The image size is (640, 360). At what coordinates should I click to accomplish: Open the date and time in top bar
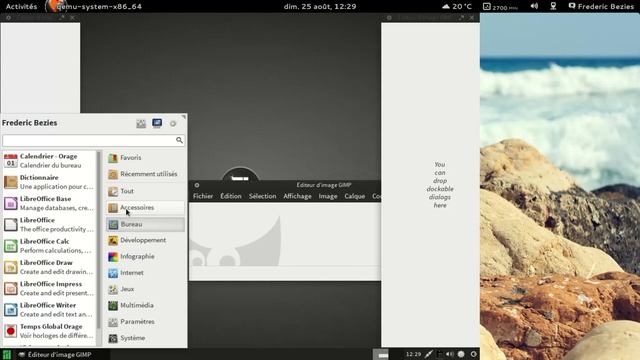320,7
